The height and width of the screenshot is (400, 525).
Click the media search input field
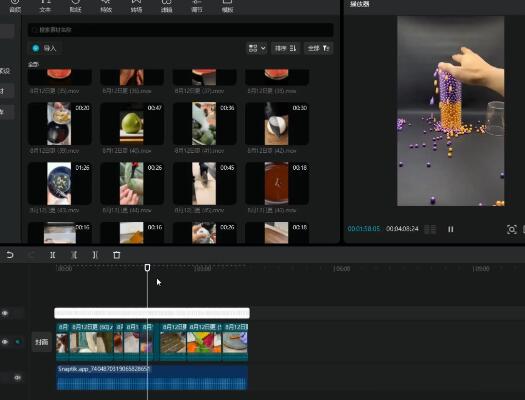click(x=180, y=30)
